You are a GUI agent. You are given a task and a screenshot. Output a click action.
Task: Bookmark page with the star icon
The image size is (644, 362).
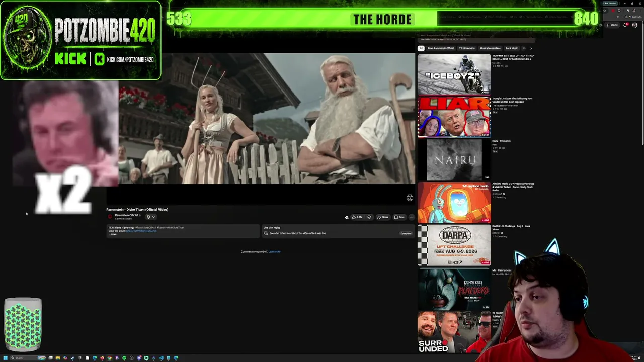pyautogui.click(x=605, y=11)
